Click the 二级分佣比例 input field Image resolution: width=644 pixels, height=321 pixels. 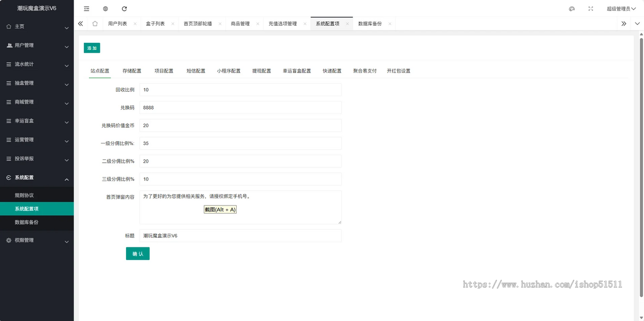pos(240,161)
